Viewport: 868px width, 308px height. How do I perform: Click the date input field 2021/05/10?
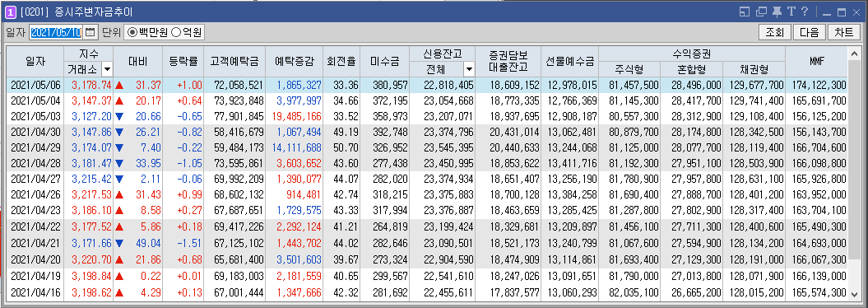[x=56, y=32]
